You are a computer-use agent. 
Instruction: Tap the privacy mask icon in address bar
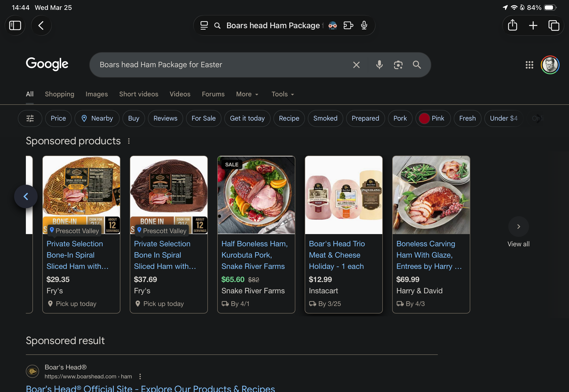(333, 25)
